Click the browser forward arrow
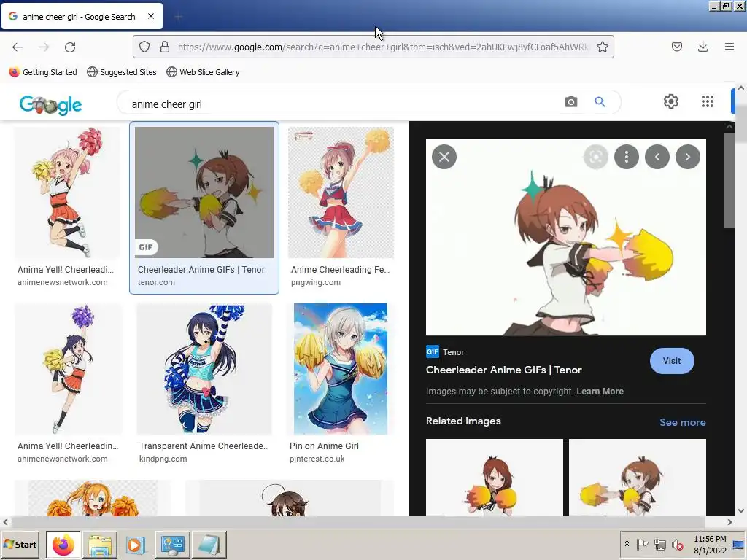The image size is (747, 560). click(x=44, y=47)
